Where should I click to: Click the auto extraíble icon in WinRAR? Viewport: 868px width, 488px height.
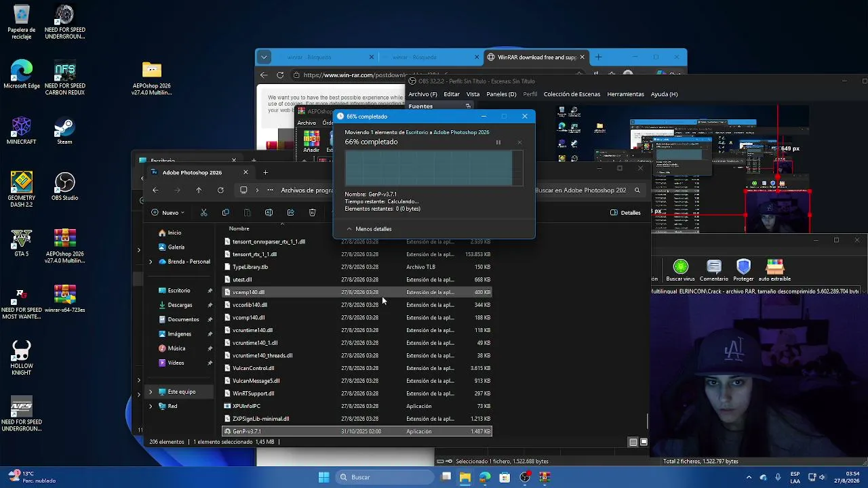point(774,270)
